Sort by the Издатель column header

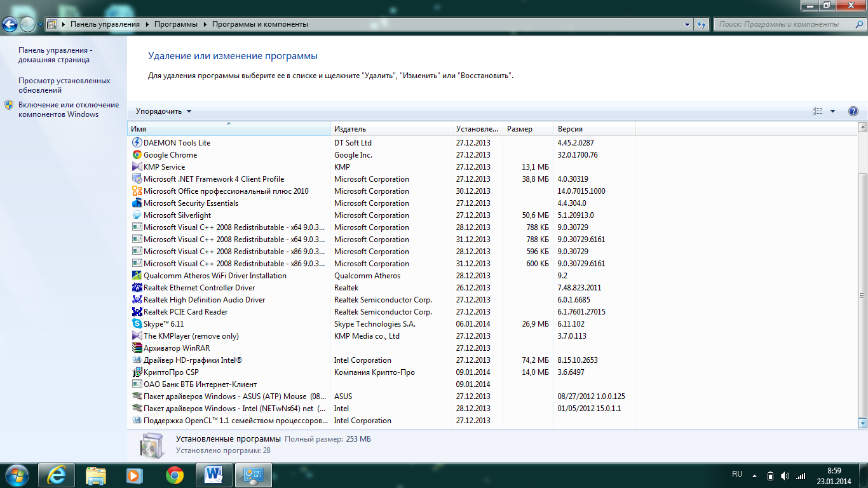391,128
